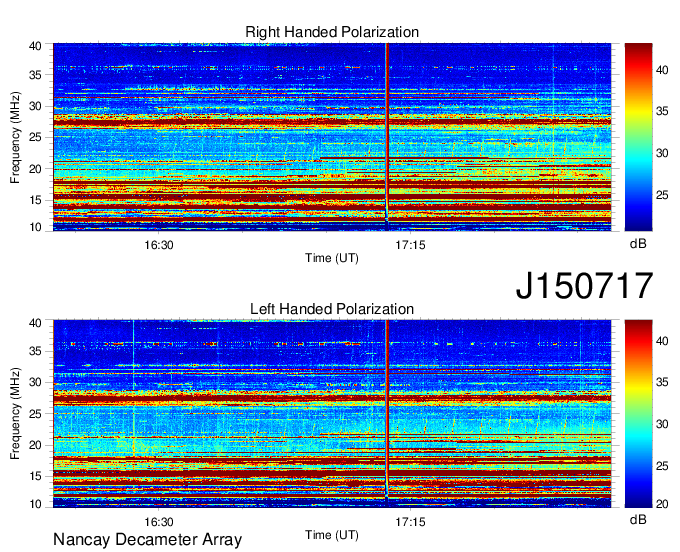Click the Left Handed Polarization title
Image resolution: width=680 pixels, height=552 pixels.
332,309
